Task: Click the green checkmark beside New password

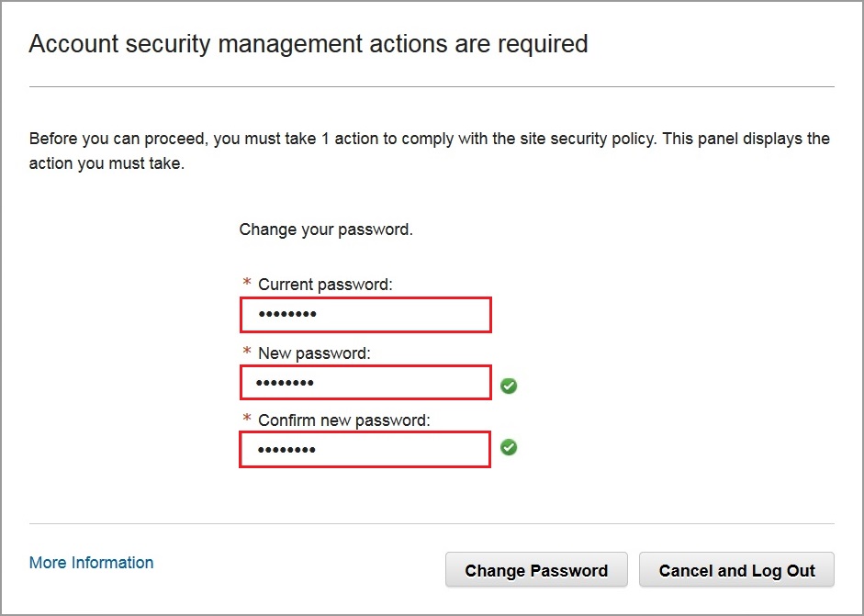Action: point(509,386)
